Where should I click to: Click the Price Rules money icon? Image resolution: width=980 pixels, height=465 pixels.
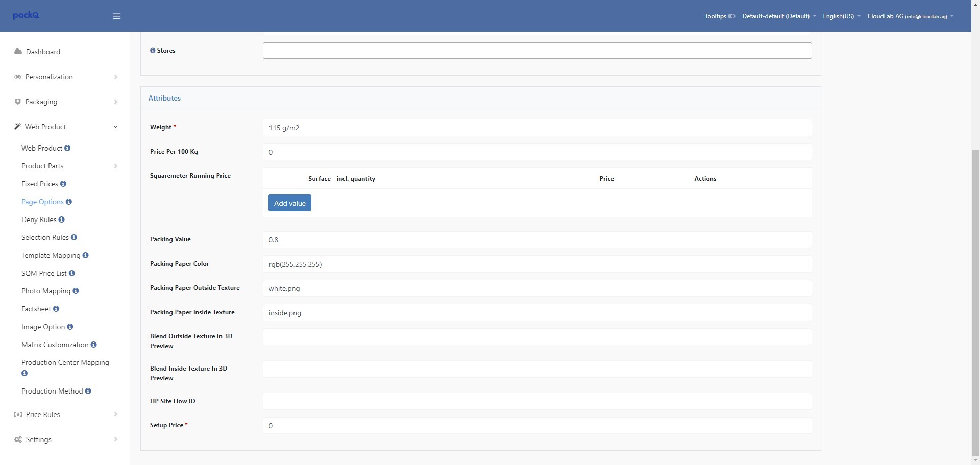[18, 414]
